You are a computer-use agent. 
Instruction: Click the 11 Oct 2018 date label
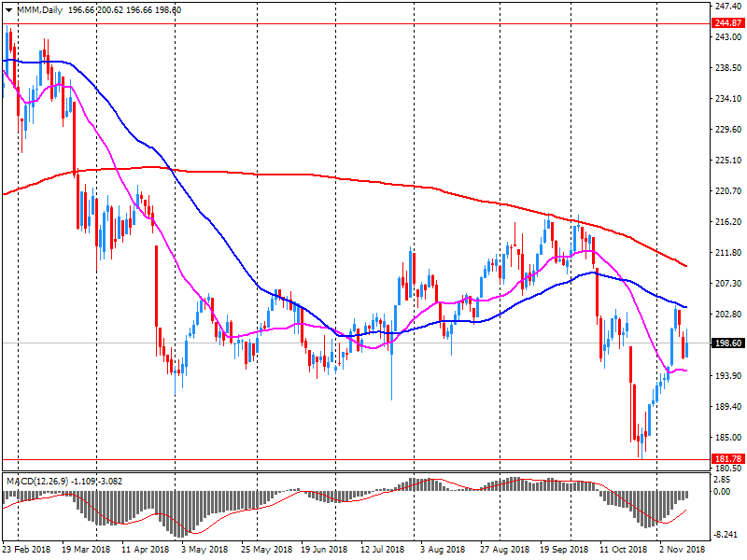coord(623,550)
